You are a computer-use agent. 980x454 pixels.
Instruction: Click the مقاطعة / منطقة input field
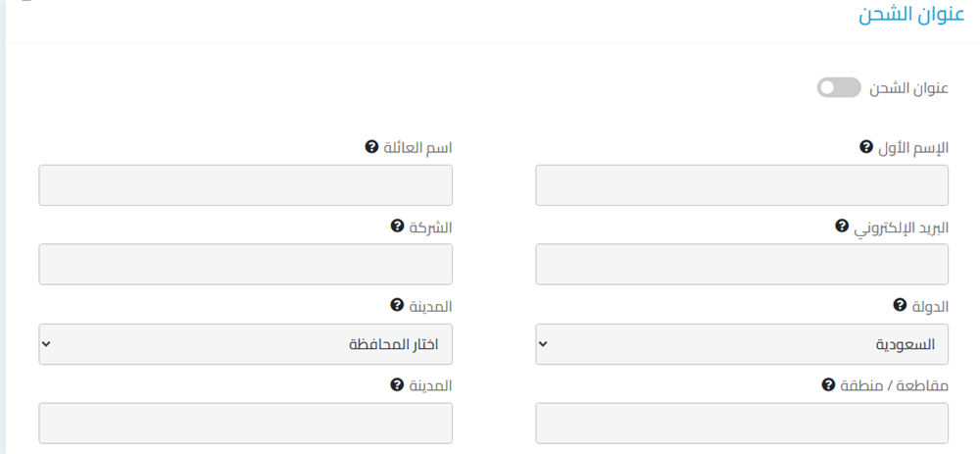click(x=742, y=424)
